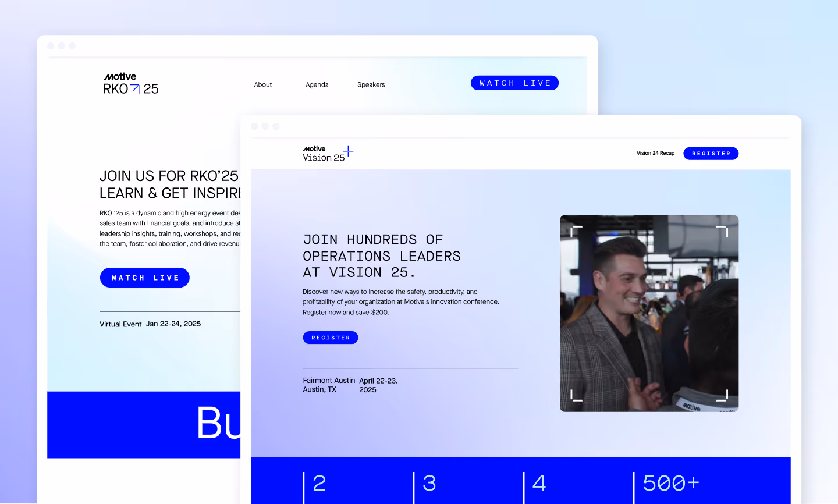The width and height of the screenshot is (838, 504).
Task: Click the "RKO '25 is a dynamic" paragraph
Action: click(x=170, y=229)
